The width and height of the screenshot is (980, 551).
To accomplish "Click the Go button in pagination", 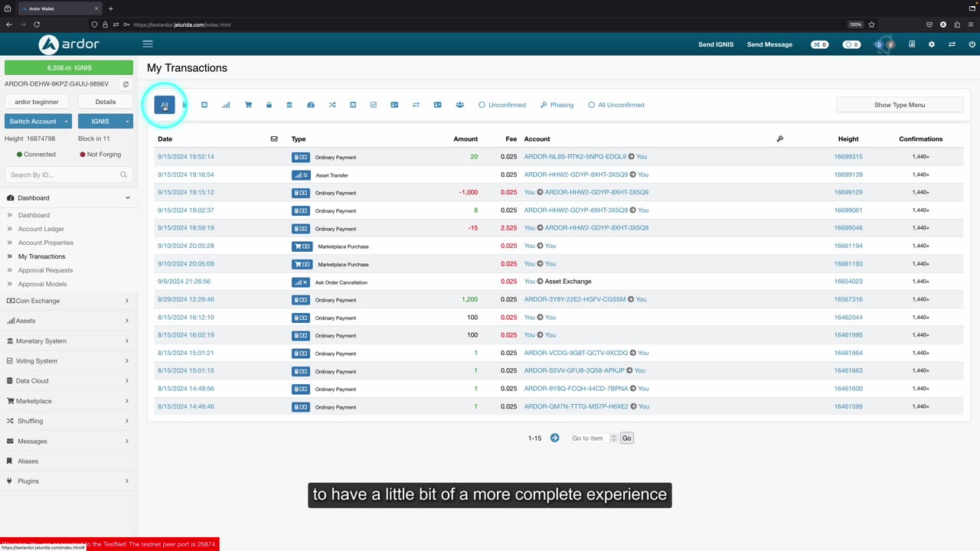I will [x=626, y=438].
